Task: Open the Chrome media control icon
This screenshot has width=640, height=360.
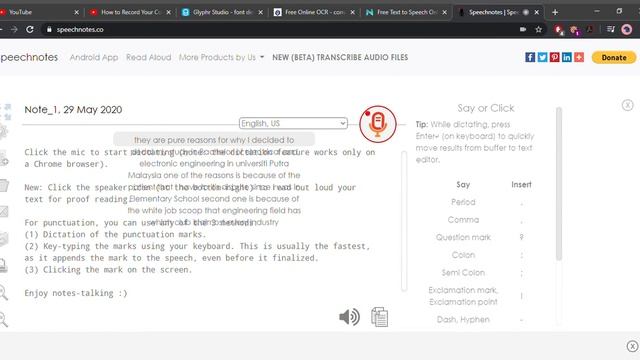Action: click(611, 29)
